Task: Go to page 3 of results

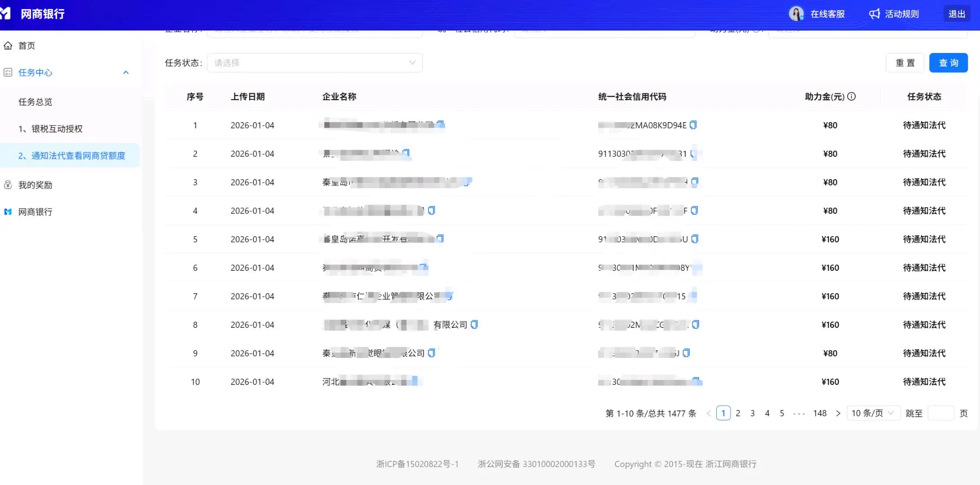Action: 752,413
